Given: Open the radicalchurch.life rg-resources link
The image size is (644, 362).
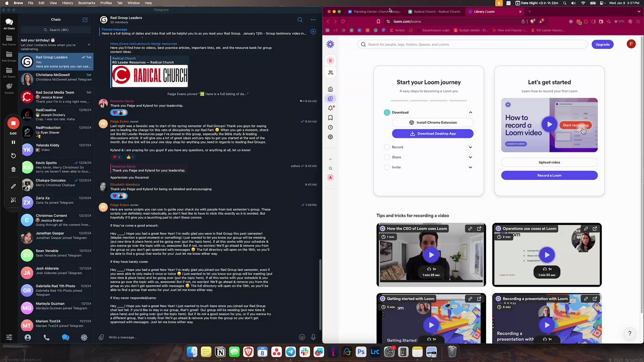Looking at the screenshot, I should click(x=143, y=44).
